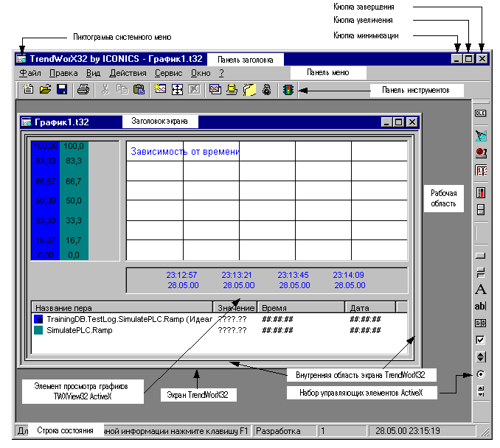Viewport: 500px width, 448px height.
Task: Click the teal range scale showing 100,0
Action: pos(74,200)
